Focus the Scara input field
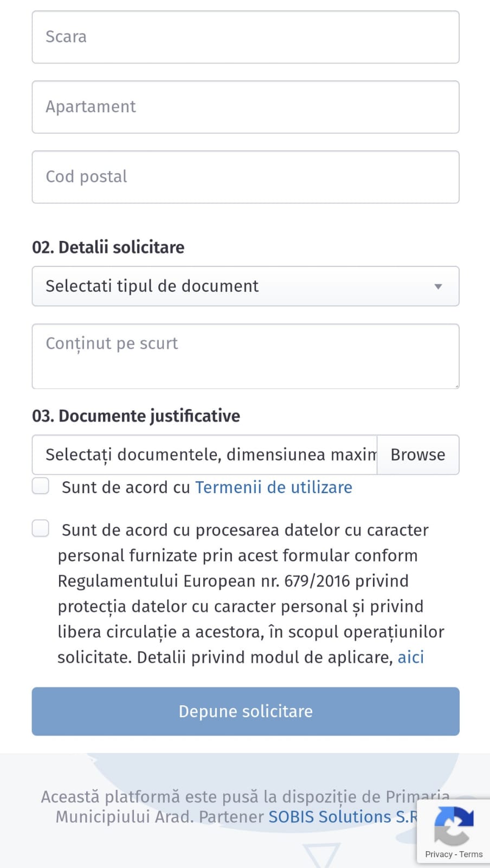Image resolution: width=490 pixels, height=868 pixels. coord(245,37)
